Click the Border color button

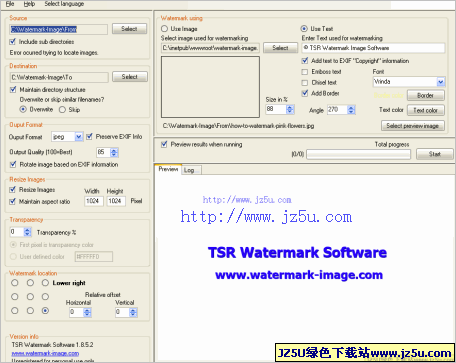point(426,95)
